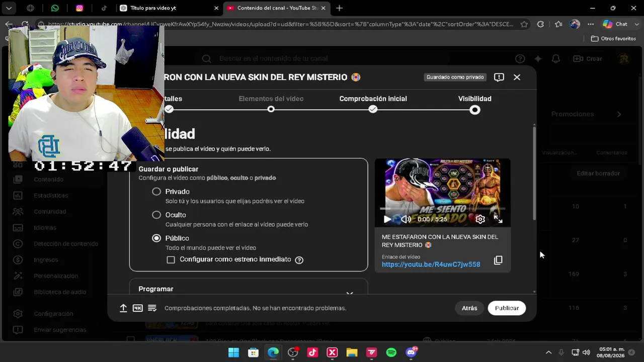Seek using the preview video progress bar

pyautogui.click(x=443, y=208)
